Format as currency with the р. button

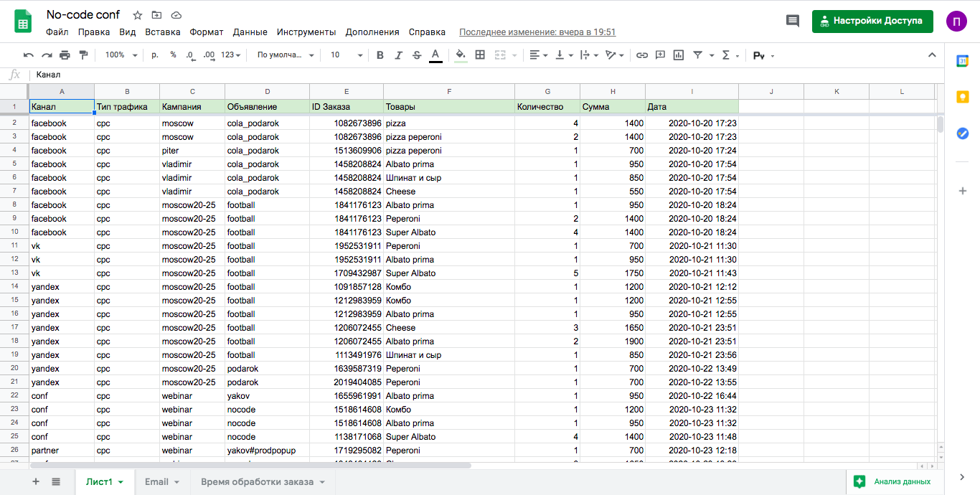[x=155, y=55]
